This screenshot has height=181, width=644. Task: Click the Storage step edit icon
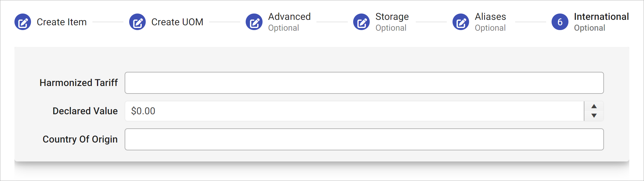click(x=361, y=22)
